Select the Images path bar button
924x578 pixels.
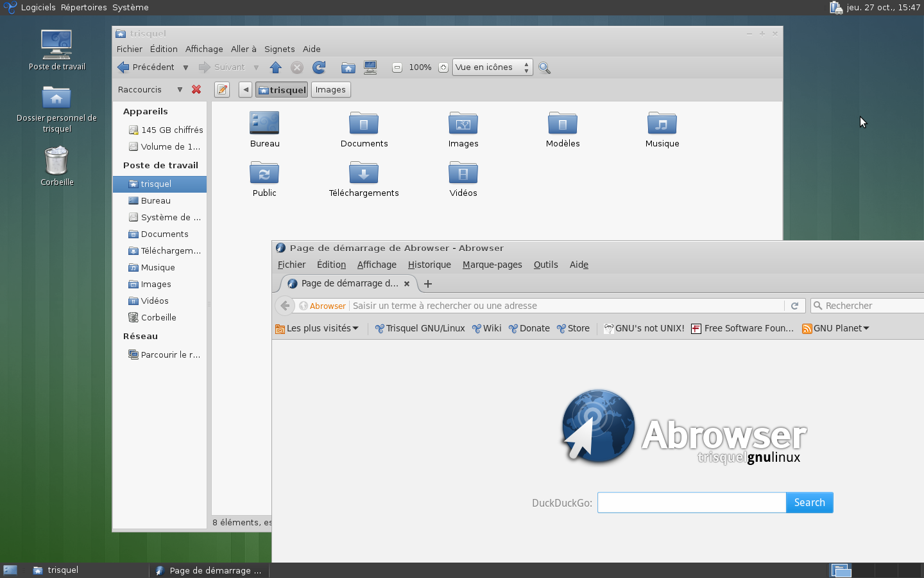point(330,90)
